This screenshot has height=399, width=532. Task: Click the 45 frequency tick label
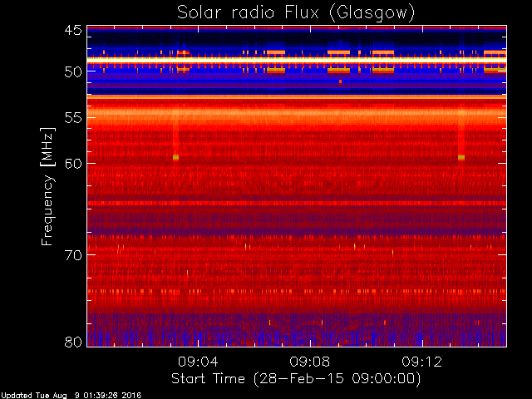click(x=73, y=31)
